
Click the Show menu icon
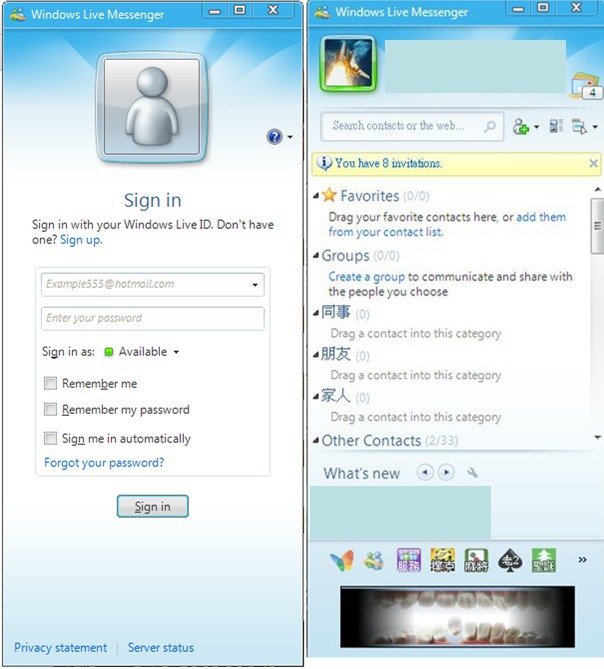[x=579, y=127]
